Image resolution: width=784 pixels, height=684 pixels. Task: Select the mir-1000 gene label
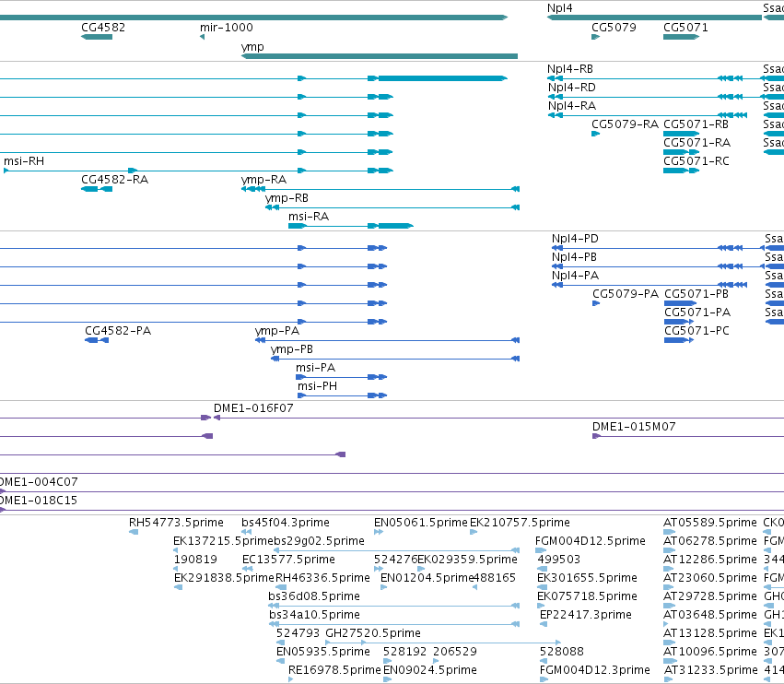point(226,27)
